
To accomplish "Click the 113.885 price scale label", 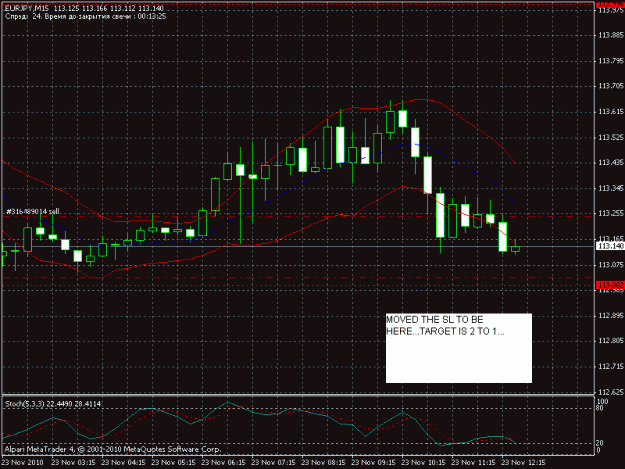I will coord(611,35).
